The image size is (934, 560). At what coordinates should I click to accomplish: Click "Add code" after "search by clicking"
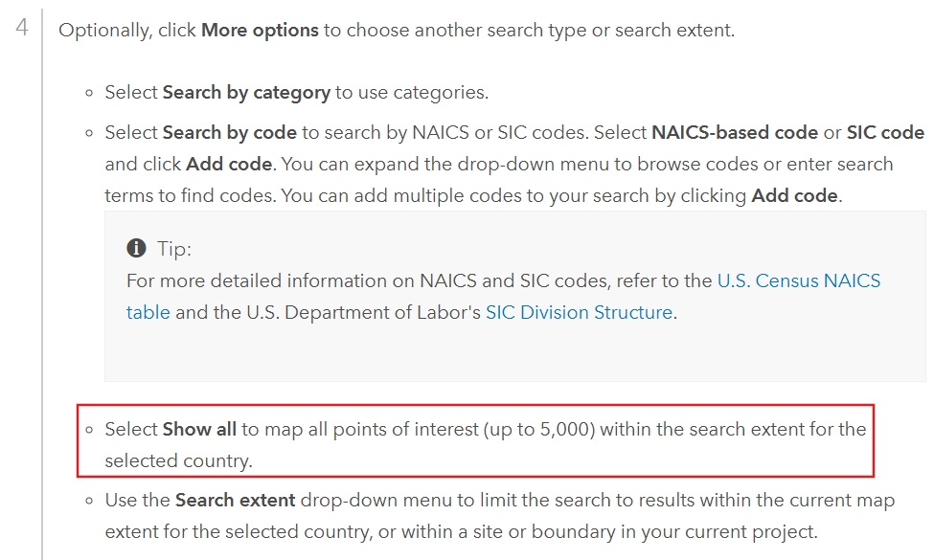(794, 195)
